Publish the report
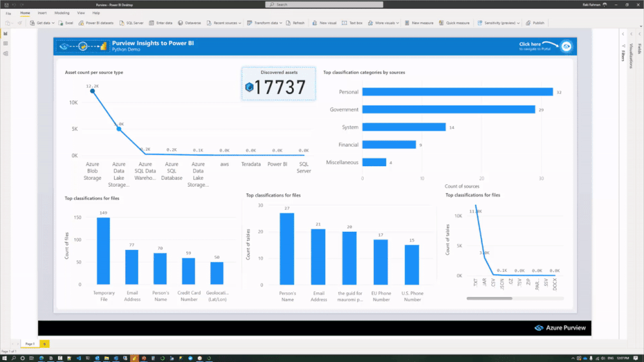The image size is (644, 362). [x=535, y=23]
